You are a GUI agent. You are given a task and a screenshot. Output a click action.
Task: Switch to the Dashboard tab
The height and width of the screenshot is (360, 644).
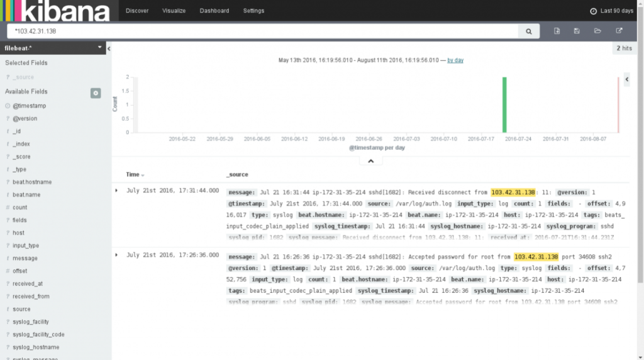(x=214, y=11)
